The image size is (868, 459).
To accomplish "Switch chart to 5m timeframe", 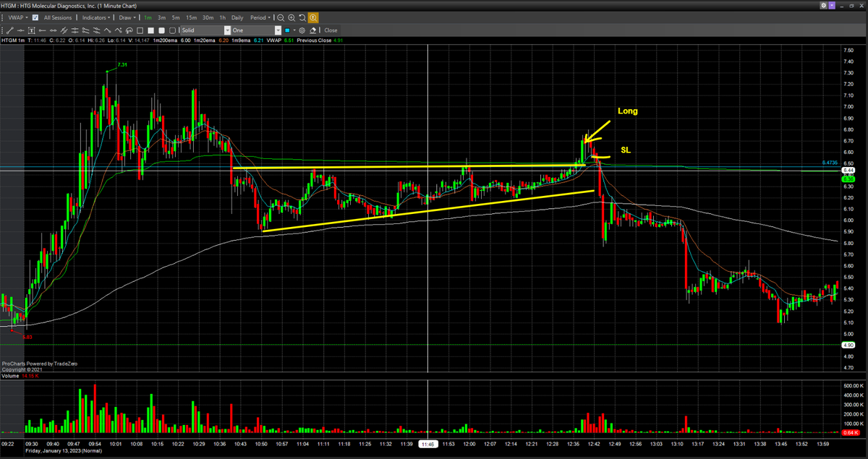I will click(x=176, y=17).
